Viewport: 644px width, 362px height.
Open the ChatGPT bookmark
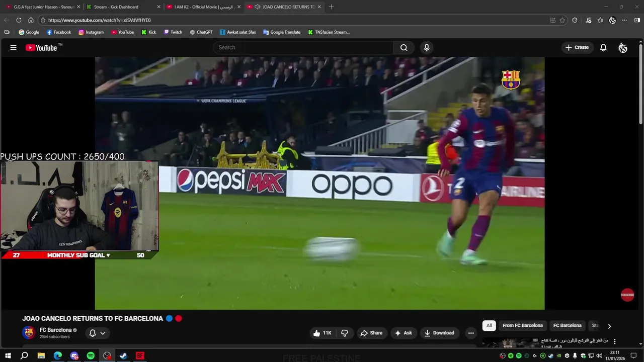(x=201, y=32)
